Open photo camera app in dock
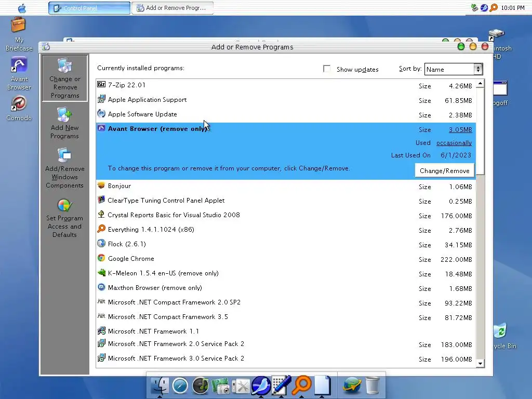The image size is (532, 399). [220, 386]
